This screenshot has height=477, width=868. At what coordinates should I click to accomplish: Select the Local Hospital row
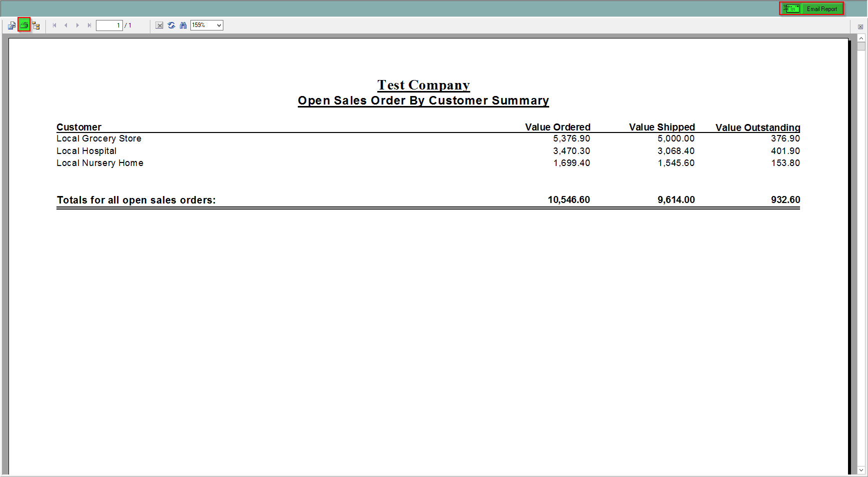[x=428, y=151]
